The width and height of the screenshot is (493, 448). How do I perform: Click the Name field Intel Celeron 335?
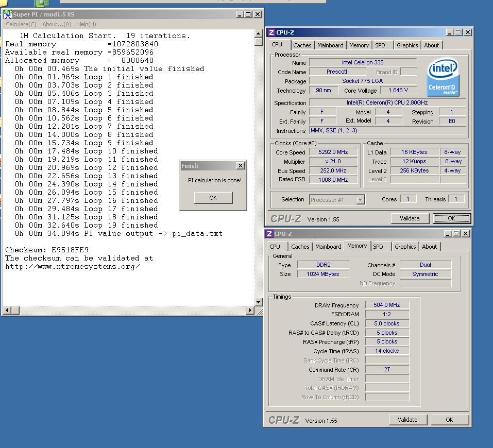point(363,62)
